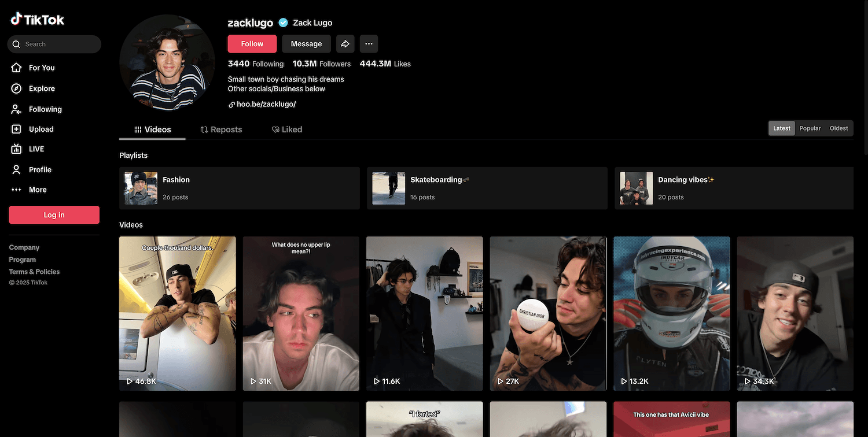Go to the Following feed
868x437 pixels.
tap(45, 109)
